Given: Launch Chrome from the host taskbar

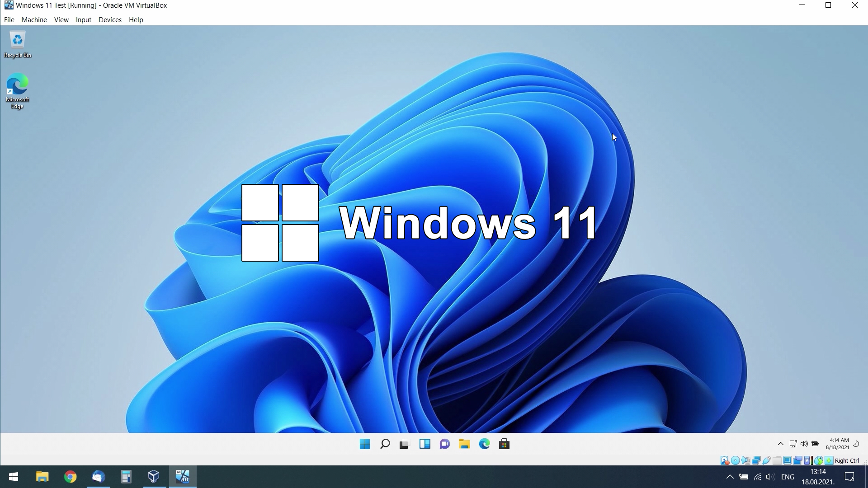Looking at the screenshot, I should coord(70,476).
